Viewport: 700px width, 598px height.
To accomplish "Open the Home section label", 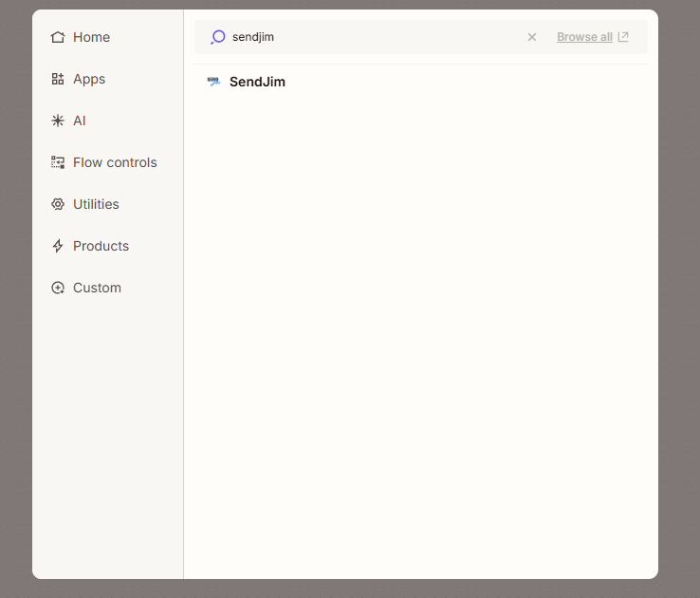I will 91,37.
